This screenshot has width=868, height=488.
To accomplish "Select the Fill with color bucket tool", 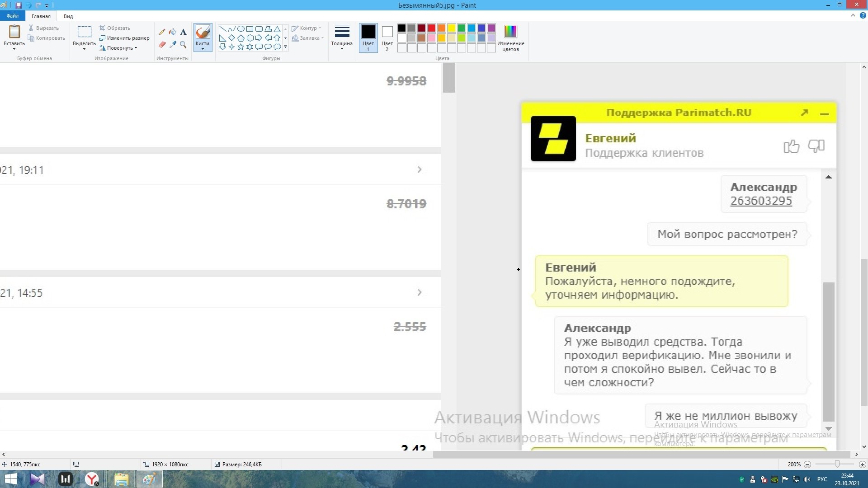I will point(173,32).
